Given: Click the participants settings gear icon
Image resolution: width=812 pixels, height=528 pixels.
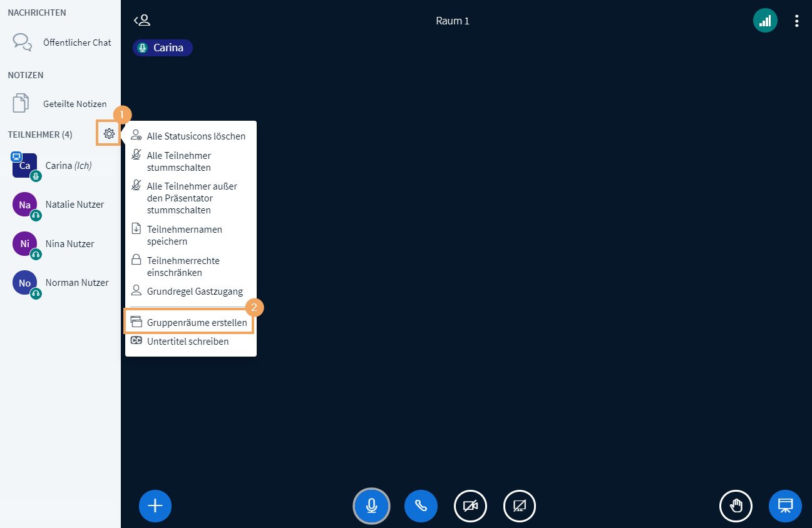Looking at the screenshot, I should [x=109, y=133].
